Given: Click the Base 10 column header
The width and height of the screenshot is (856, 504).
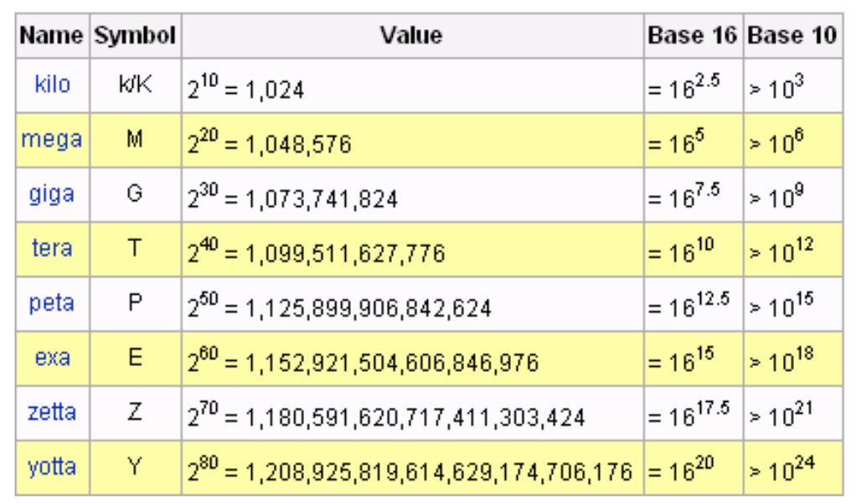Looking at the screenshot, I should [x=792, y=36].
